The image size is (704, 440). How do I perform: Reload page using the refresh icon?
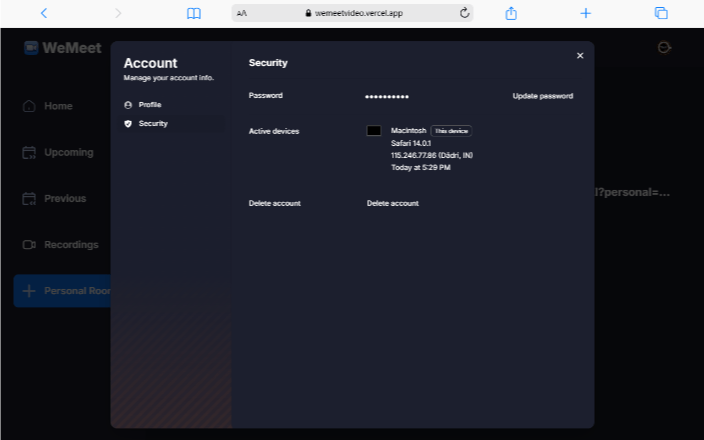[464, 13]
